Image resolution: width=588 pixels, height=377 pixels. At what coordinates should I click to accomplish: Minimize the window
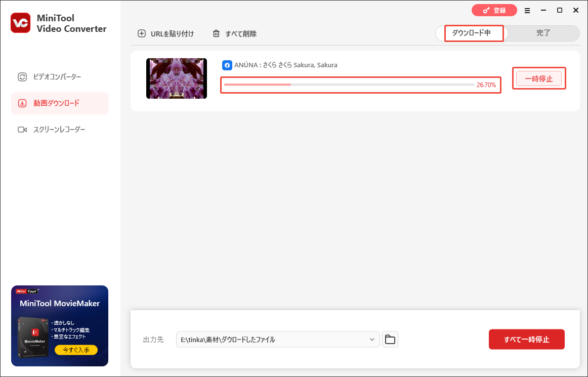[x=543, y=11]
